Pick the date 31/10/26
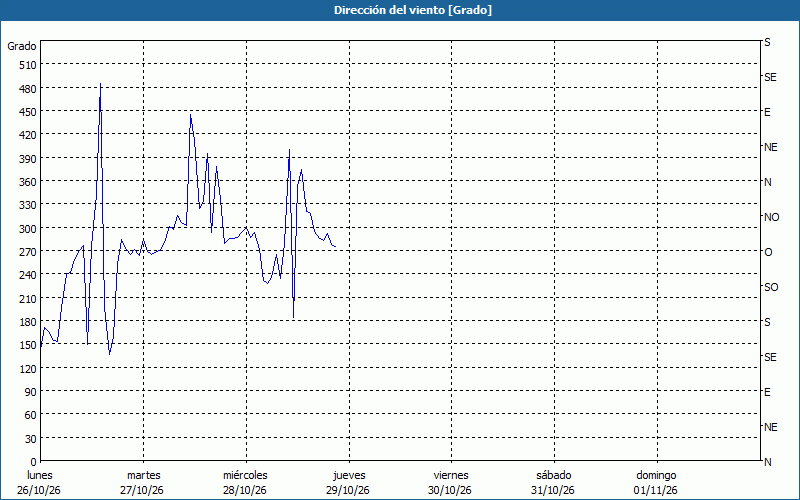This screenshot has width=800, height=500. [553, 490]
